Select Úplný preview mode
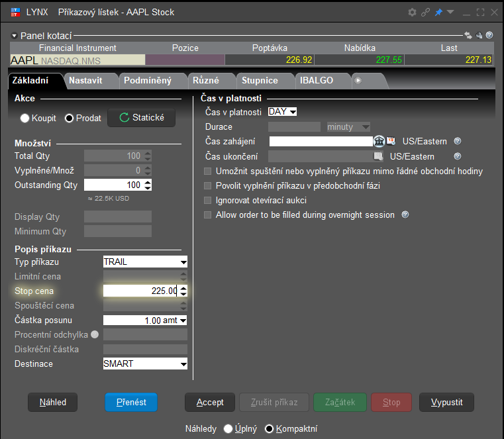This screenshot has height=439, width=504. point(228,428)
